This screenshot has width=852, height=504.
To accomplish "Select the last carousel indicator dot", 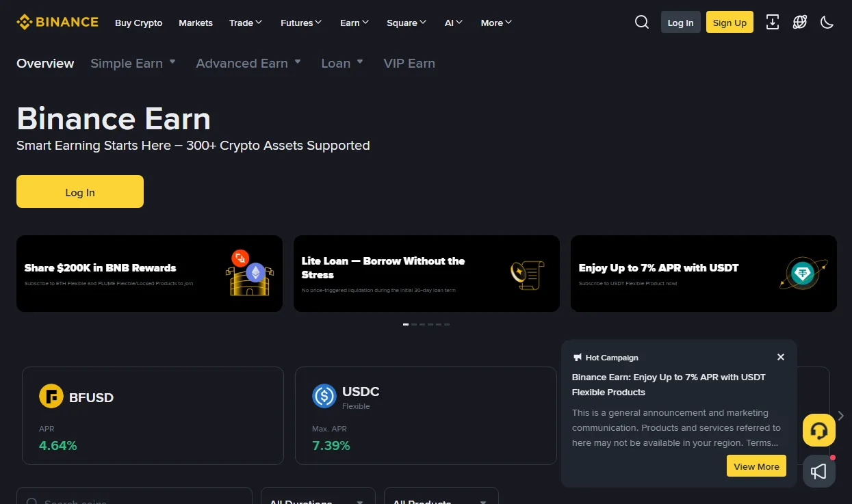I will click(447, 324).
